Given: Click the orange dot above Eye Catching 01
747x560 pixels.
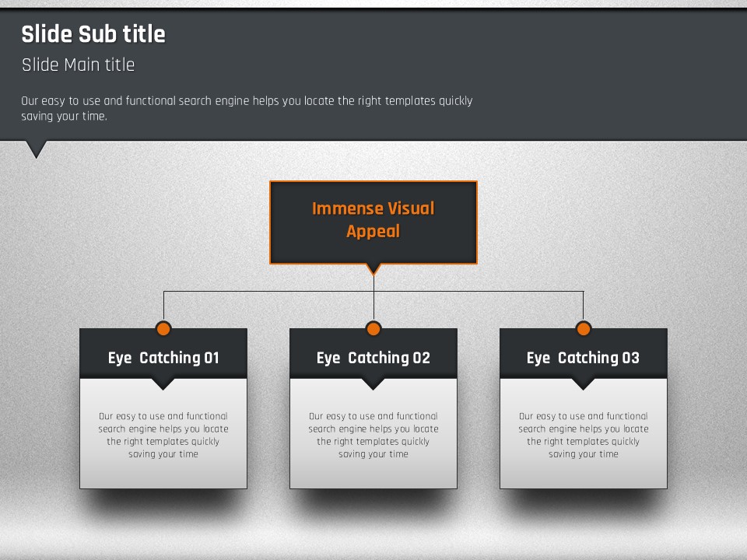Looking at the screenshot, I should point(163,328).
